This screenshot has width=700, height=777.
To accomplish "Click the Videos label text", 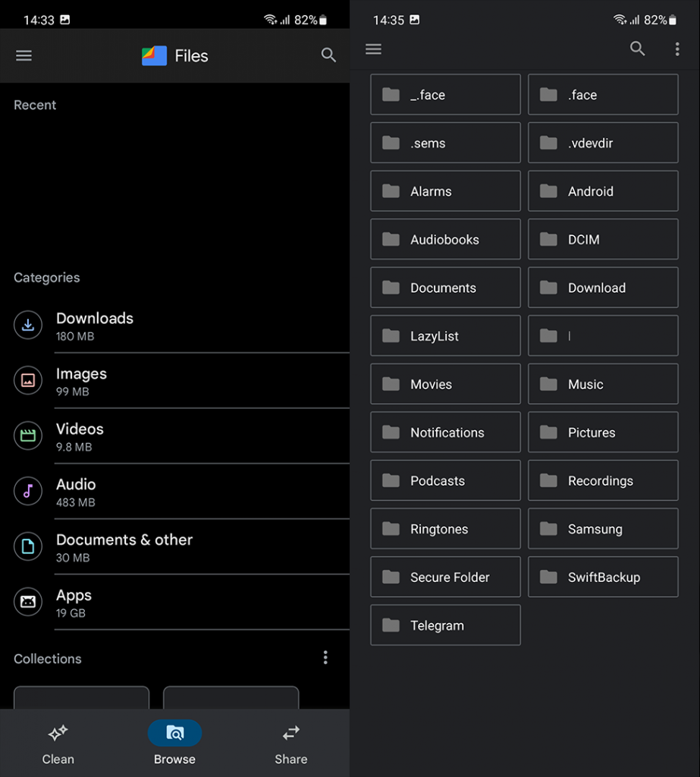I will click(80, 429).
